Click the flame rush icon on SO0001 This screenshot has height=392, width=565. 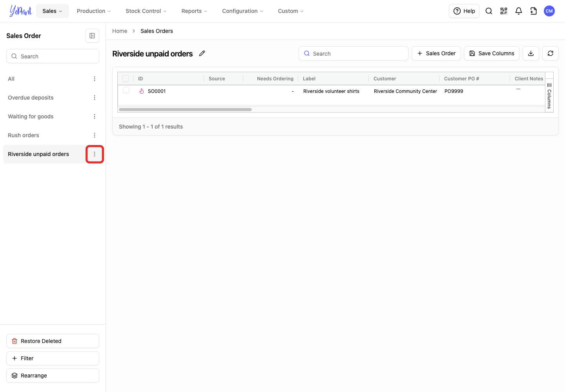click(x=142, y=91)
